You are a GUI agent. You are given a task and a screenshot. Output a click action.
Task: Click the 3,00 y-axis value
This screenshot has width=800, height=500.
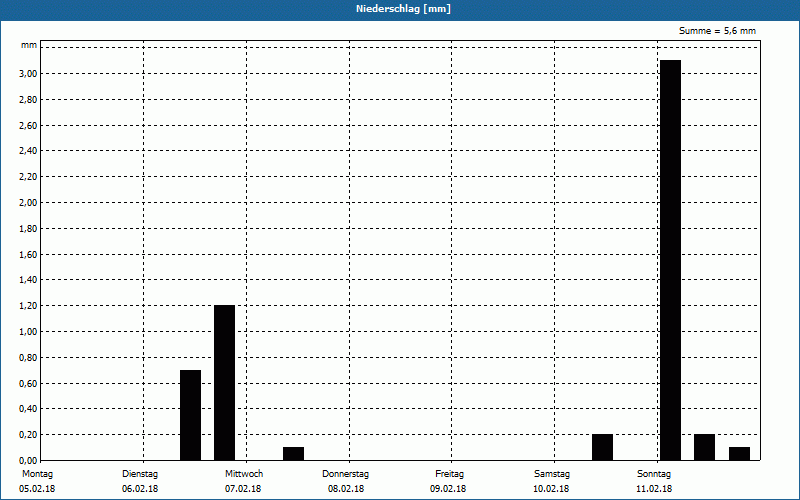pos(28,73)
